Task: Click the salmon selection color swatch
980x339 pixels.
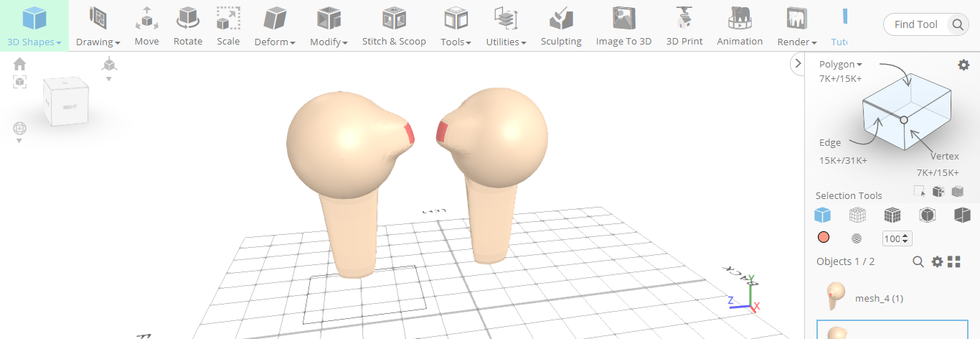Action: point(823,238)
